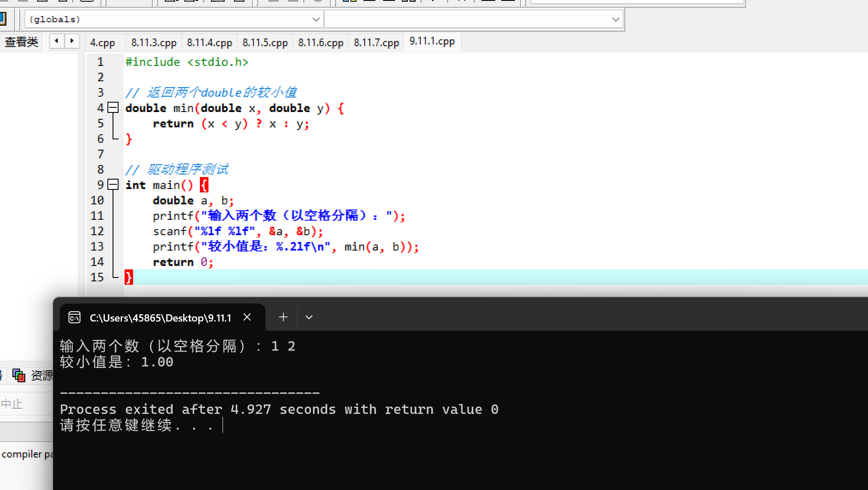This screenshot has height=490, width=868.
Task: Close the 9.11.1 terminal tab
Action: coord(247,317)
